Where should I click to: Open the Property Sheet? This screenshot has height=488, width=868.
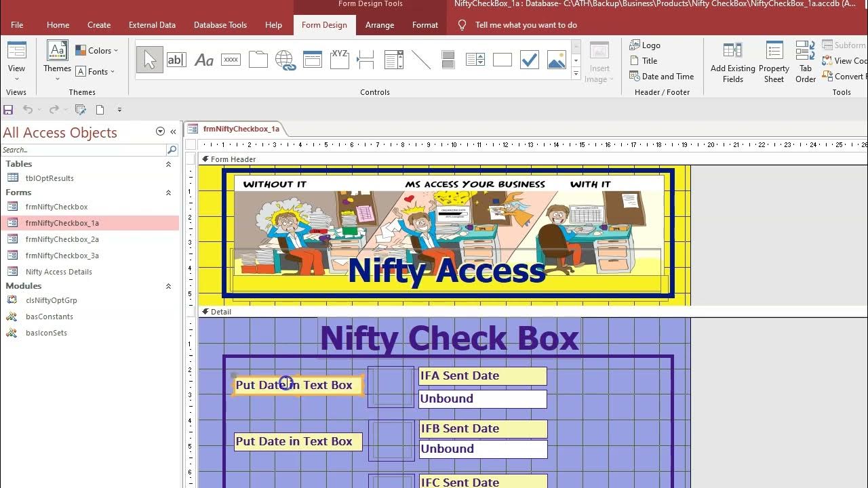774,62
